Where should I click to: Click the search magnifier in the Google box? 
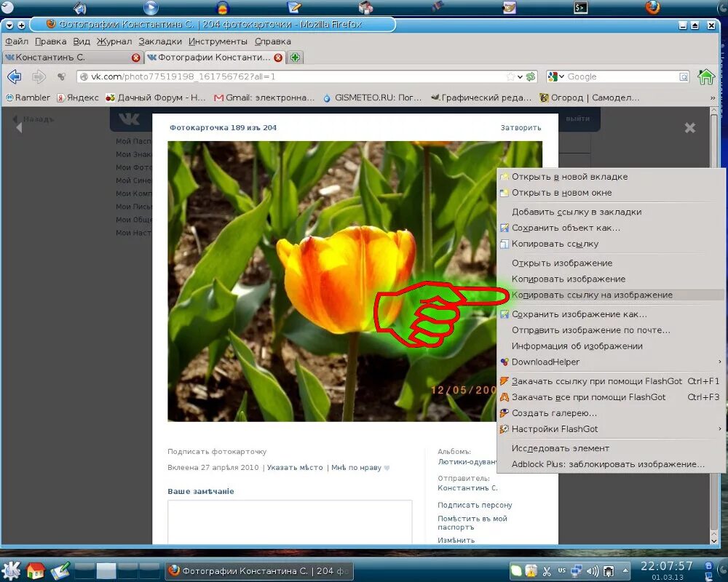pos(684,77)
